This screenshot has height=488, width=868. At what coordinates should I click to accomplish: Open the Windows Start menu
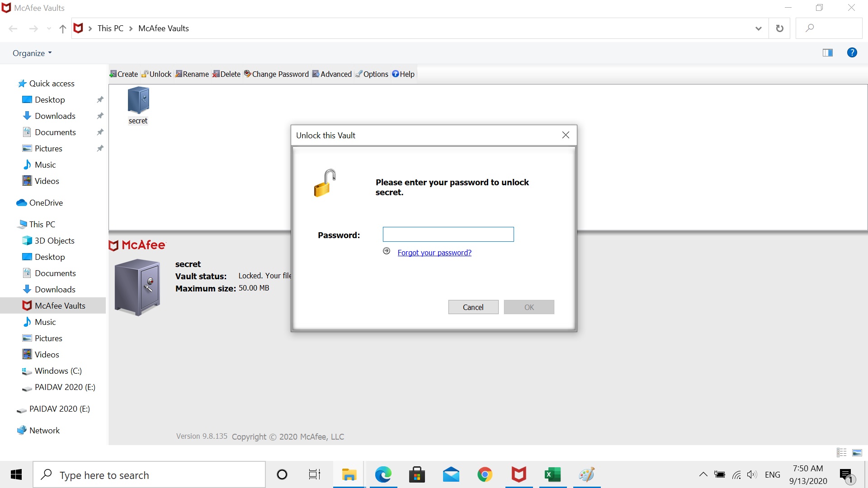pyautogui.click(x=16, y=474)
